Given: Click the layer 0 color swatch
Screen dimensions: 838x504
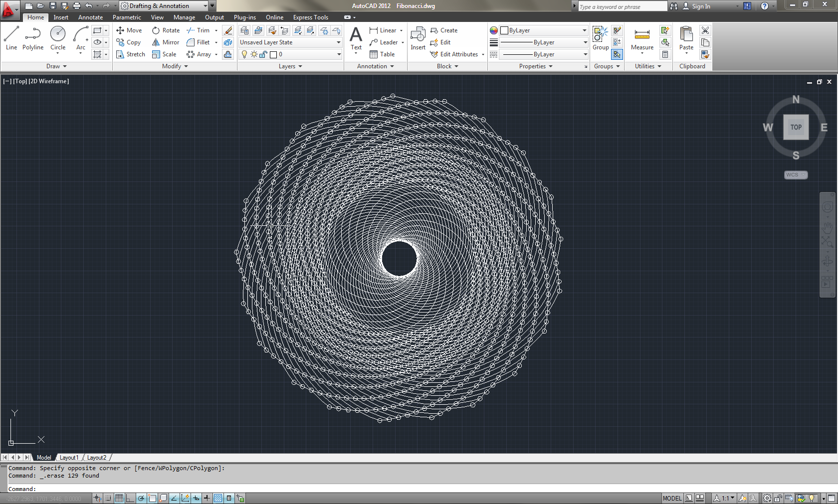Looking at the screenshot, I should point(273,54).
